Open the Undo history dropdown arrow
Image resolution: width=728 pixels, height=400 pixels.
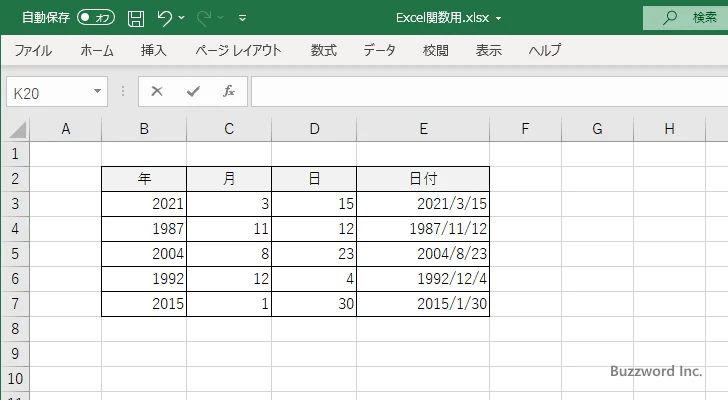(x=182, y=18)
